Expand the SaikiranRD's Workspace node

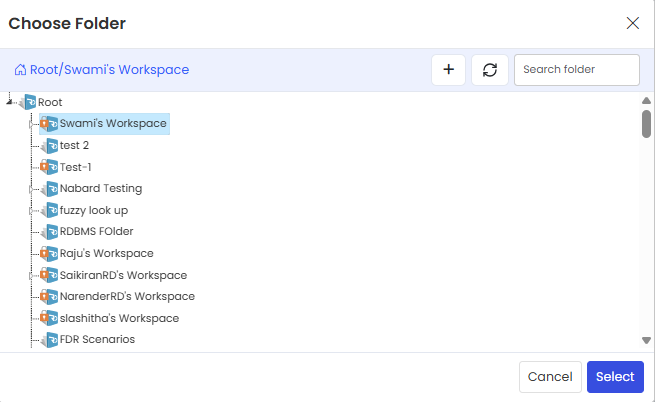tap(31, 276)
